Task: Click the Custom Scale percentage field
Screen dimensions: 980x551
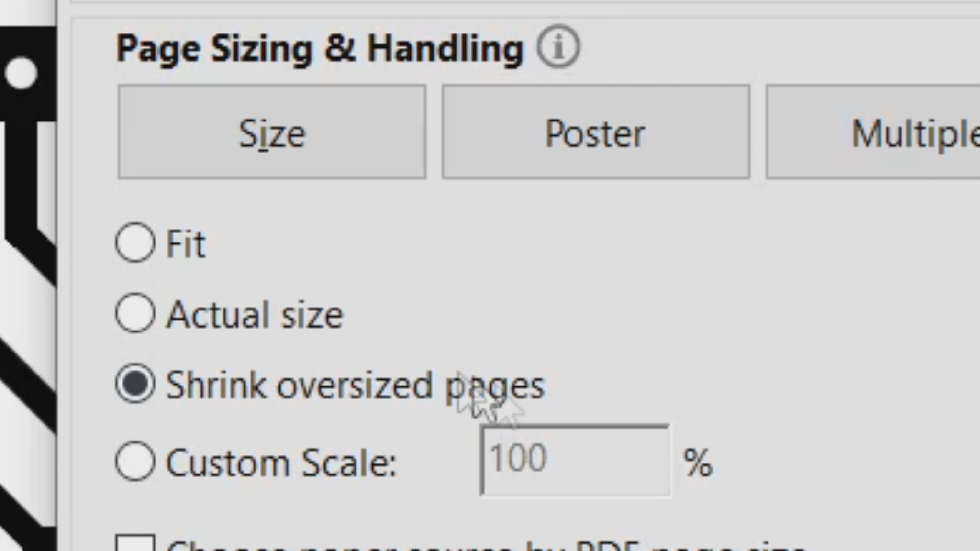Action: point(574,460)
